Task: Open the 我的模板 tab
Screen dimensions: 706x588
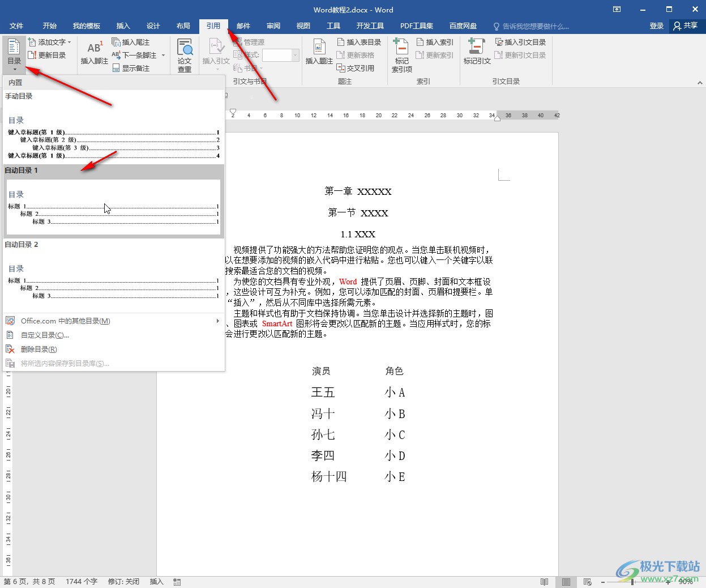Action: click(87, 26)
